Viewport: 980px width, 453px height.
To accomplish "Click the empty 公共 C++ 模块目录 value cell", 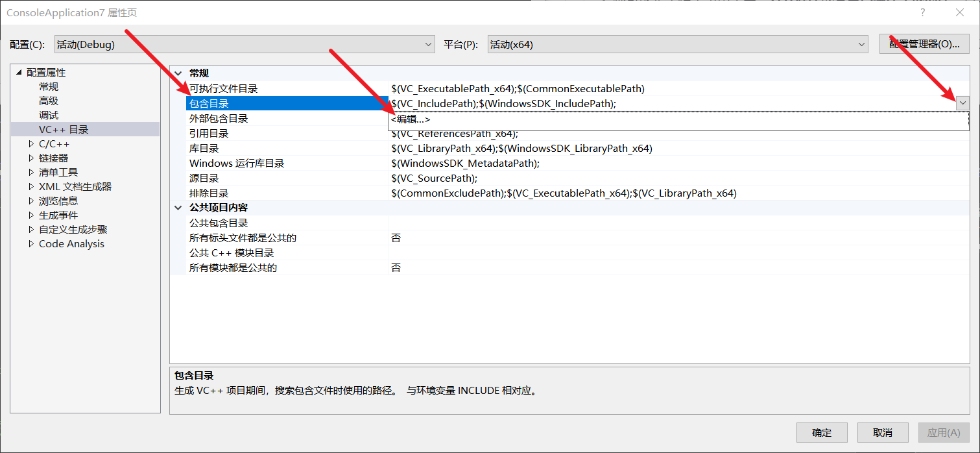I will [679, 252].
